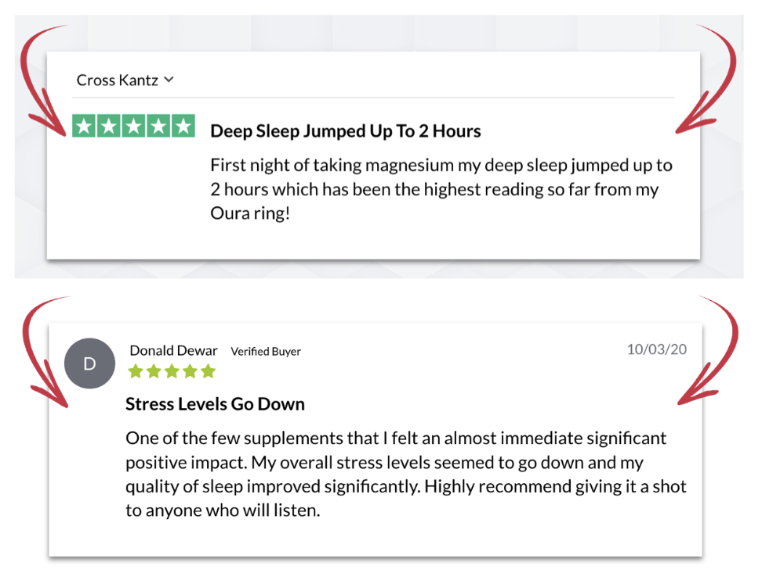Click the review date 10/03/20
Viewport: 761px width, 575px height.
pos(657,349)
